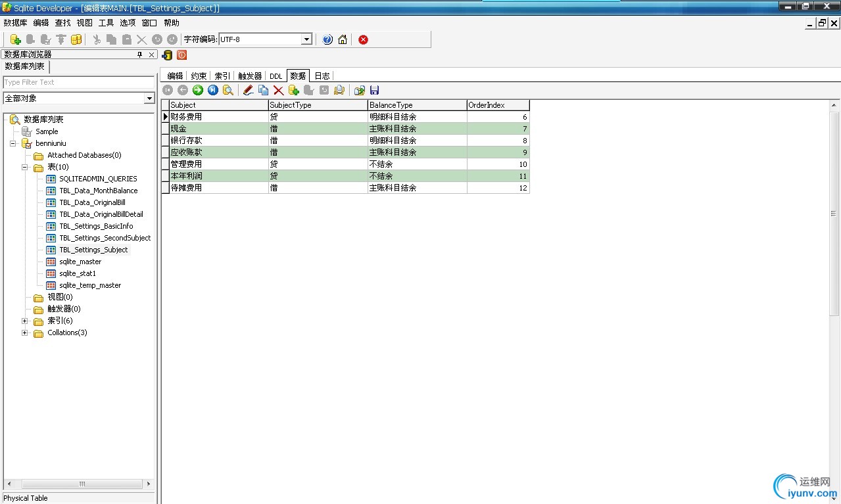The image size is (841, 504).
Task: Select the 数据库列表 panel tab
Action: point(25,66)
